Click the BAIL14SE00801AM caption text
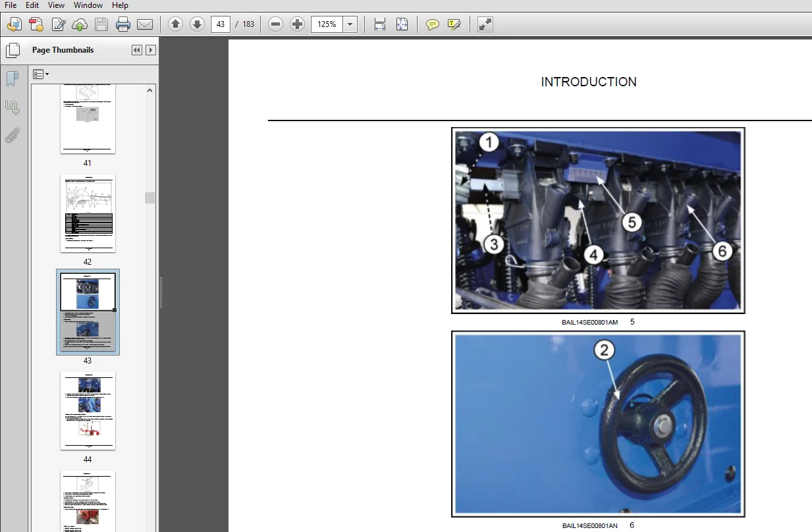 tap(590, 323)
